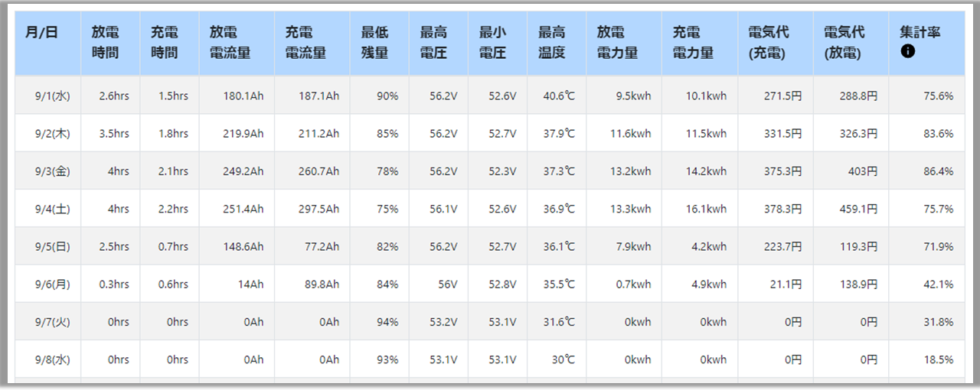Select the 最低残量 header cell
Image resolution: width=980 pixels, height=390 pixels.
pyautogui.click(x=380, y=43)
